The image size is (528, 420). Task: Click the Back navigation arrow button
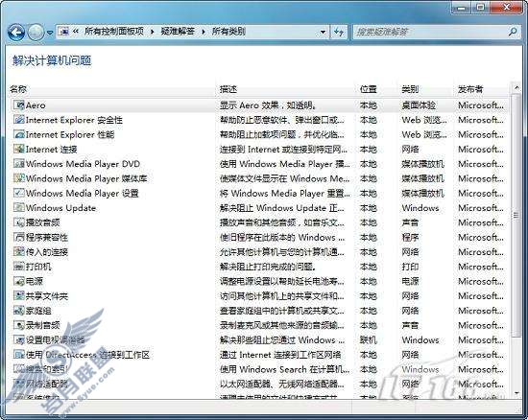[x=15, y=33]
